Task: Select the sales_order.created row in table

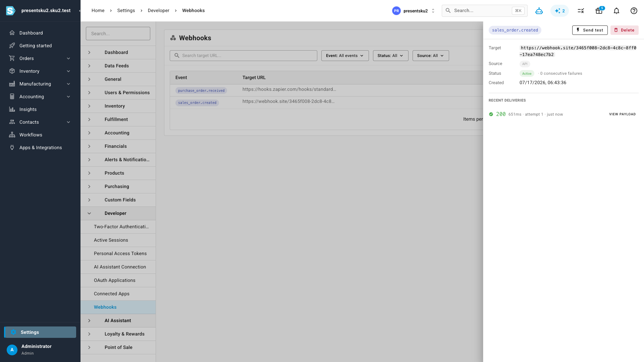Action: pyautogui.click(x=326, y=103)
